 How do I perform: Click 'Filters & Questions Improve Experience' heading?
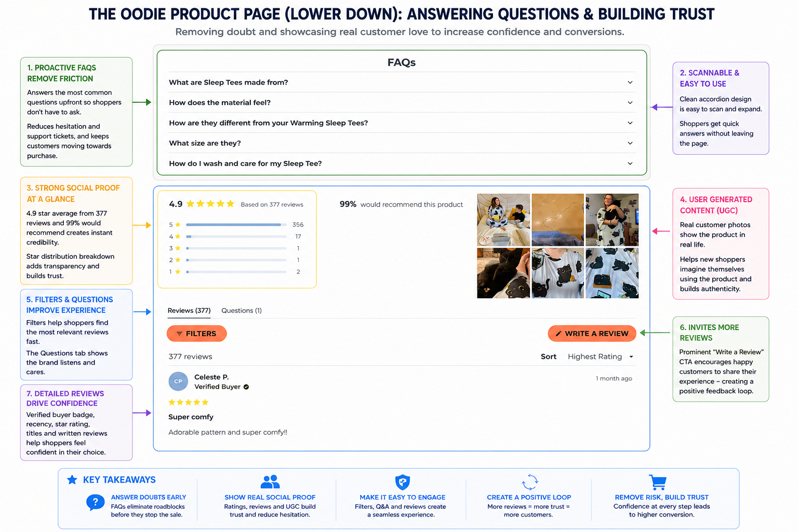tap(70, 305)
